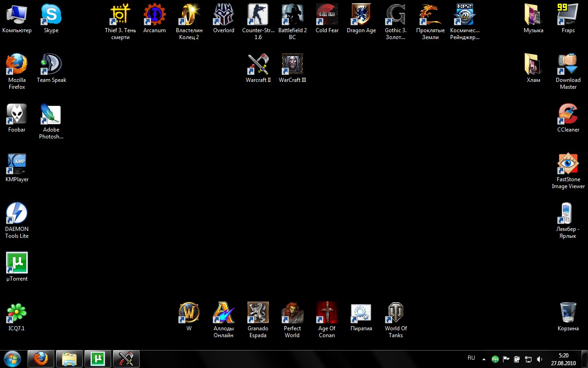Image resolution: width=588 pixels, height=368 pixels.
Task: Select the Корзина recycle bin
Action: (568, 316)
